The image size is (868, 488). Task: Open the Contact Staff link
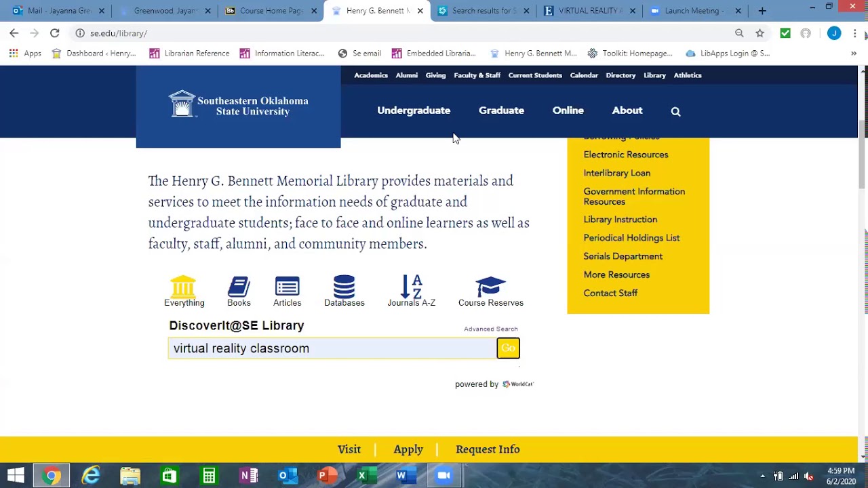point(610,293)
